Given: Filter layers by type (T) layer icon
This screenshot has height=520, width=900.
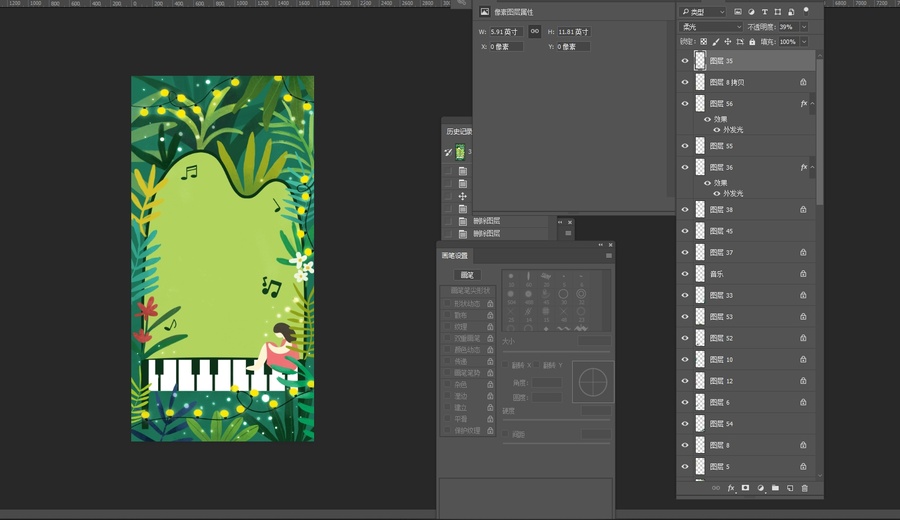Looking at the screenshot, I should point(765,11).
